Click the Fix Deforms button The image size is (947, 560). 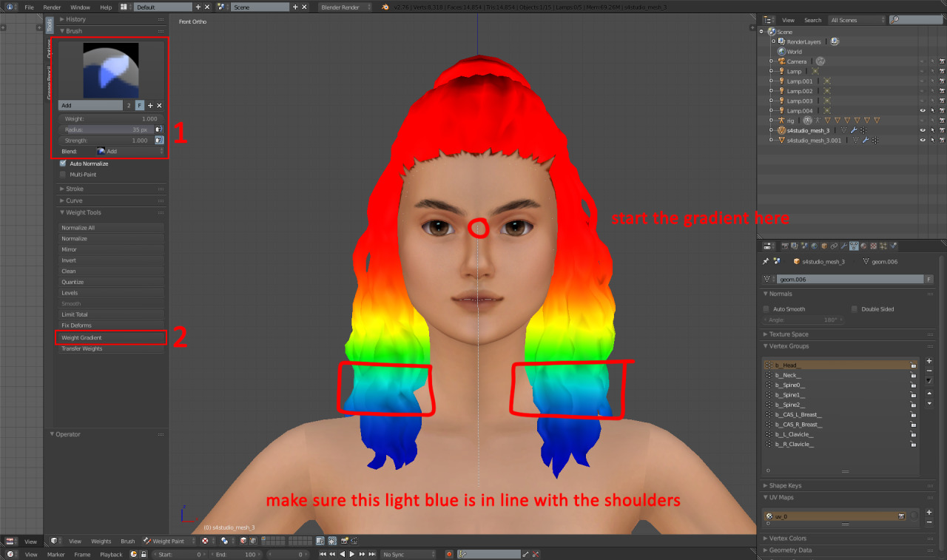111,325
